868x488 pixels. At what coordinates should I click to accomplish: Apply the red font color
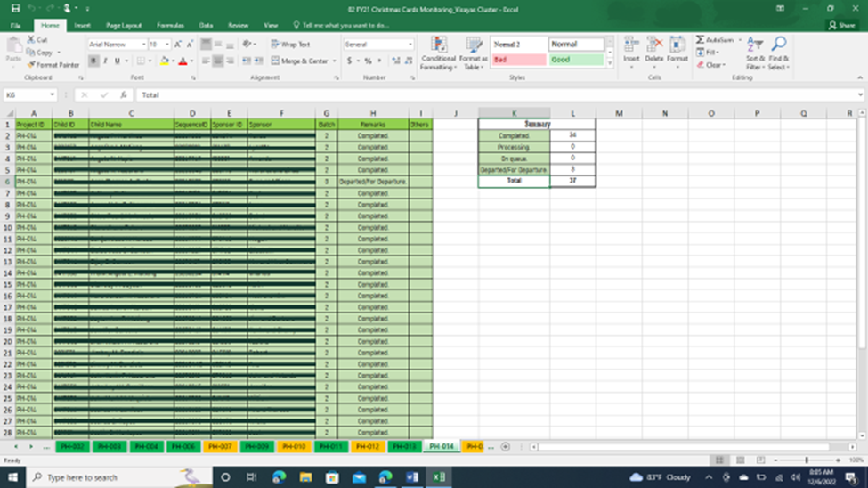(x=183, y=61)
